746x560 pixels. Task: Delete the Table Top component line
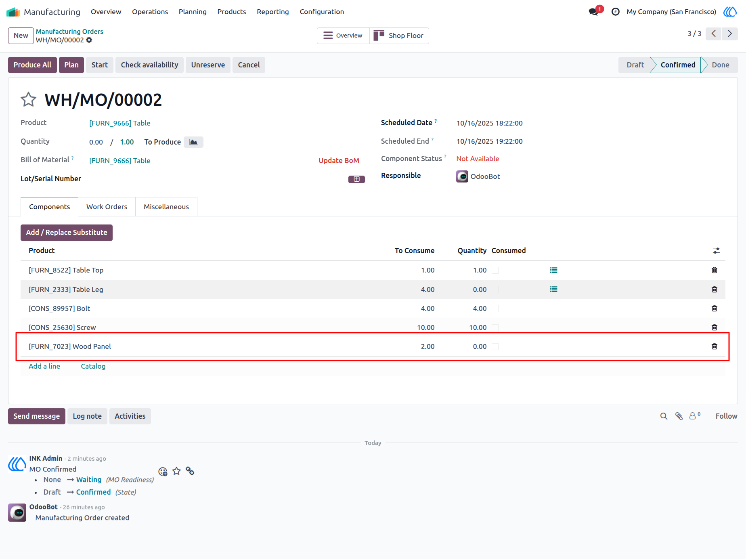tap(714, 270)
